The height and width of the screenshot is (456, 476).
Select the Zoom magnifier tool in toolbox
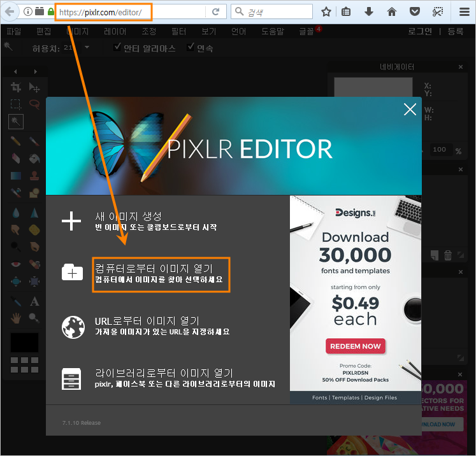(x=34, y=318)
